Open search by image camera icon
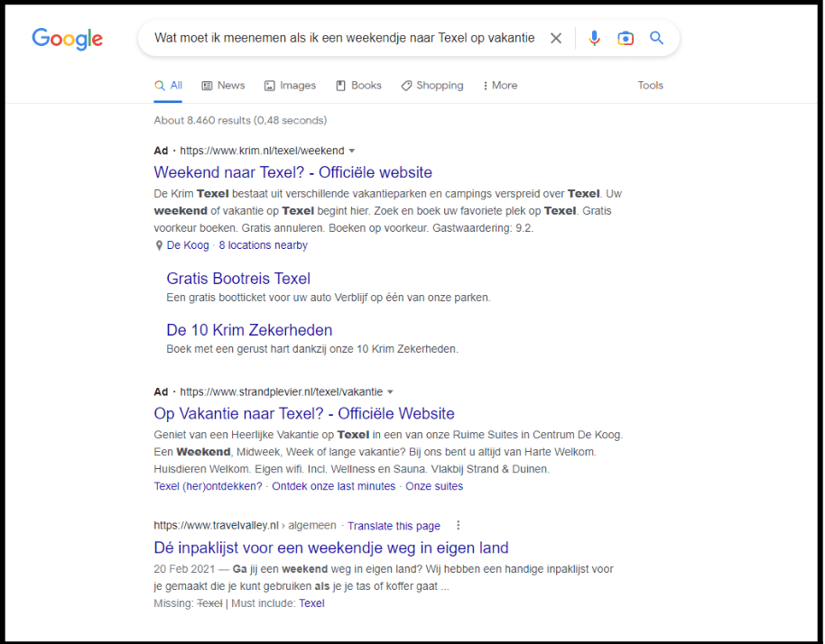The height and width of the screenshot is (644, 825). coord(625,38)
